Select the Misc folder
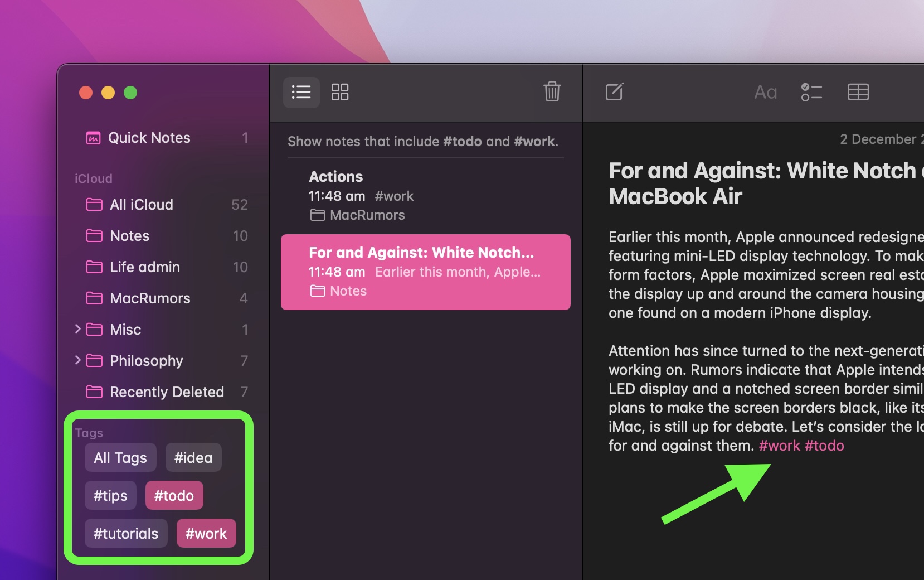 click(167, 330)
